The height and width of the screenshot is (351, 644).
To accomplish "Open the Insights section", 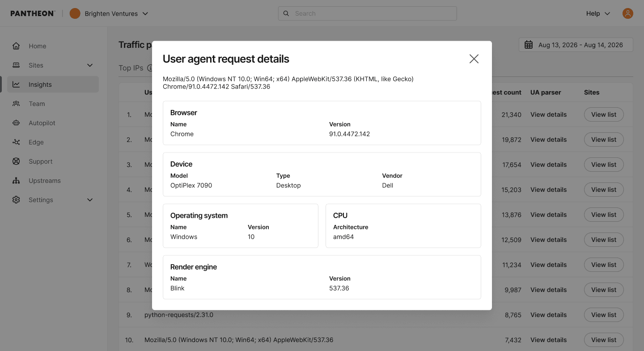I will point(53,85).
